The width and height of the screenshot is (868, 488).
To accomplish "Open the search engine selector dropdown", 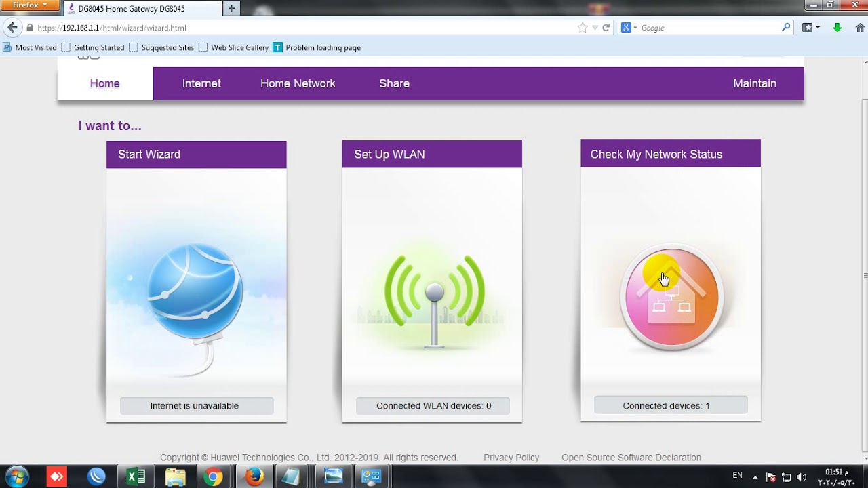I will click(x=628, y=28).
